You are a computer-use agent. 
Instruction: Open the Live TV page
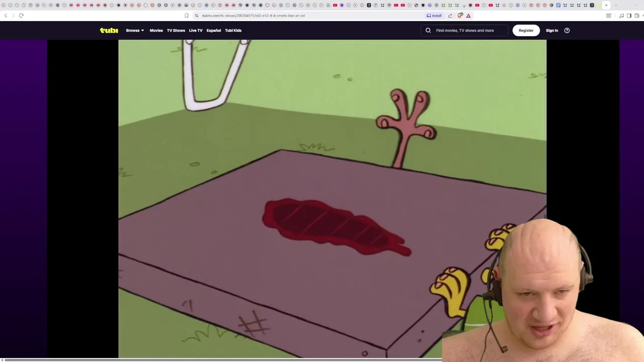(196, 30)
